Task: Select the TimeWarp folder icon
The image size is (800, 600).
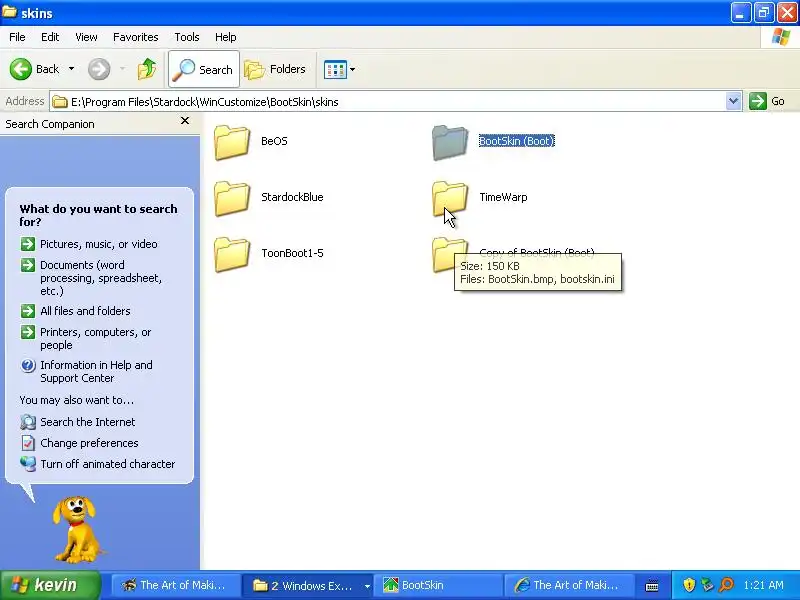Action: pos(449,198)
